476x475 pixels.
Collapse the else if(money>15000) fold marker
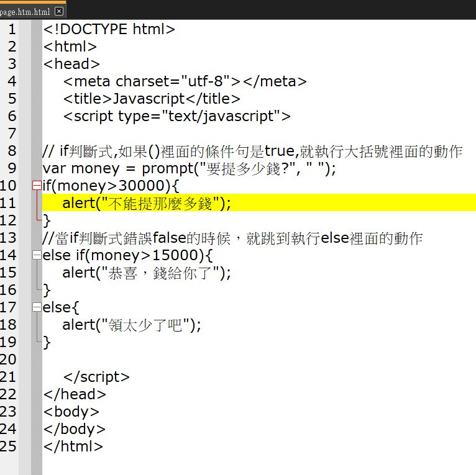(x=37, y=255)
